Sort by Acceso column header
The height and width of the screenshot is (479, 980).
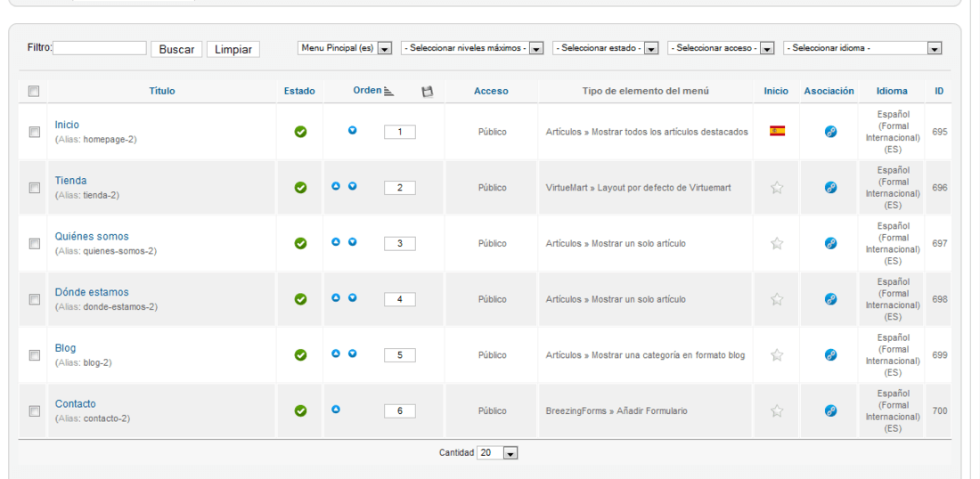[491, 91]
